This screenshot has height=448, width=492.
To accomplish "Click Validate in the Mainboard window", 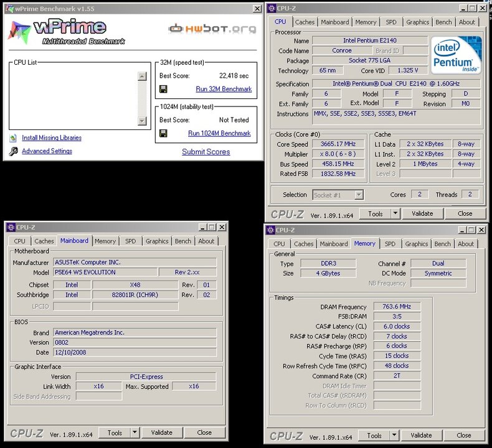I will click(x=161, y=433).
